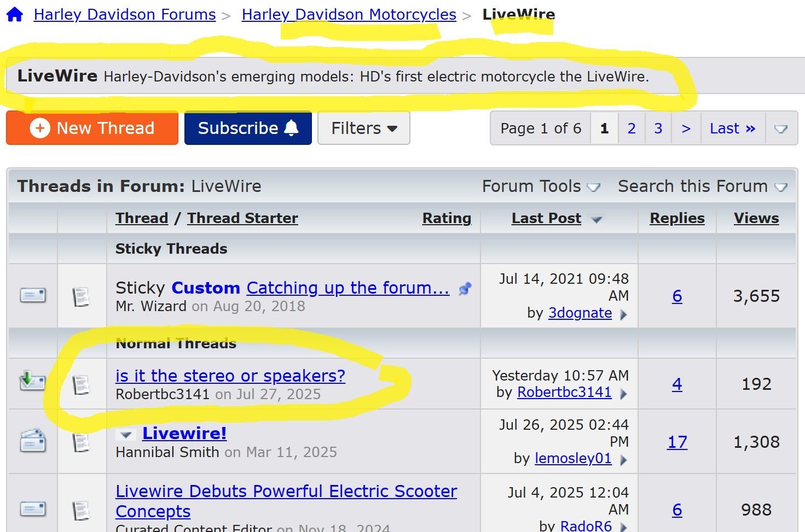Click the pin icon on sticky thread

[x=465, y=289]
